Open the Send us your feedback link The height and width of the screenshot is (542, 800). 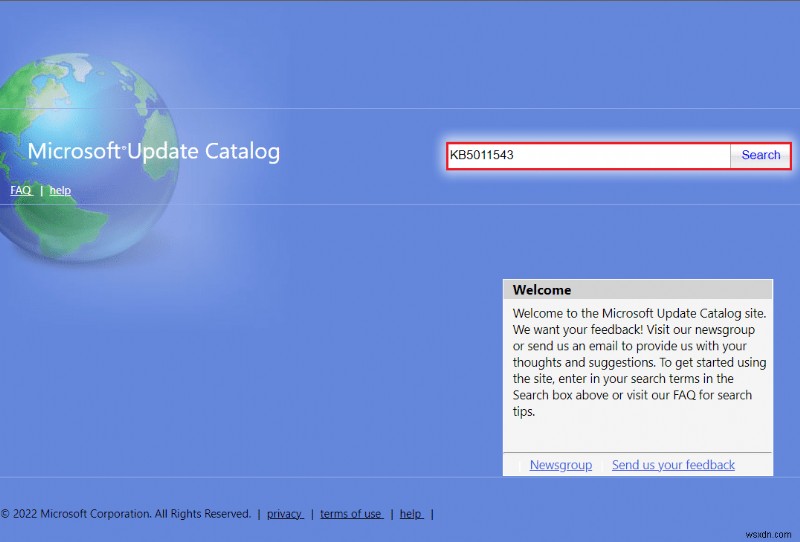point(673,465)
